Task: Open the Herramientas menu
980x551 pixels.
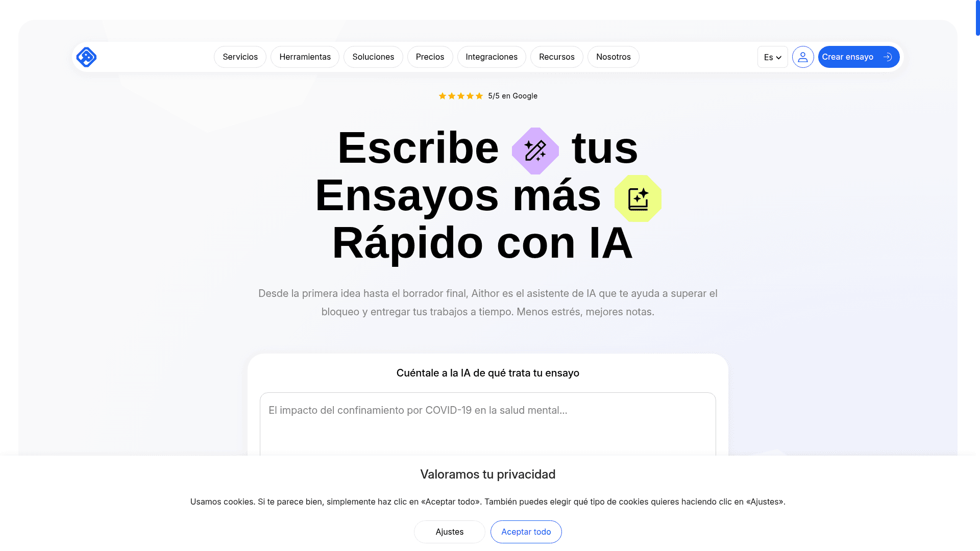Action: [305, 57]
